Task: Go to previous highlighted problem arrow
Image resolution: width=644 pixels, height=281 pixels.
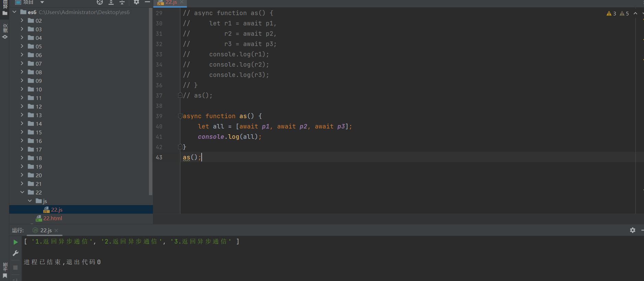Action: click(635, 13)
